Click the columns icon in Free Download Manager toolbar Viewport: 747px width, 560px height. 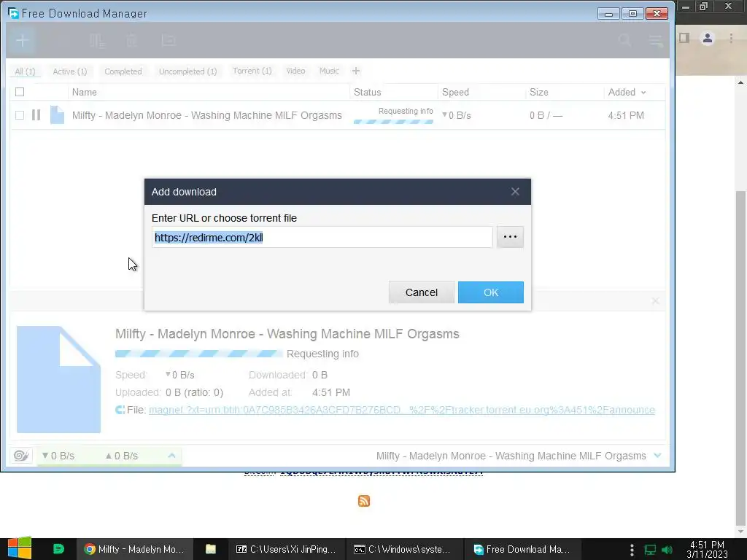tap(97, 41)
